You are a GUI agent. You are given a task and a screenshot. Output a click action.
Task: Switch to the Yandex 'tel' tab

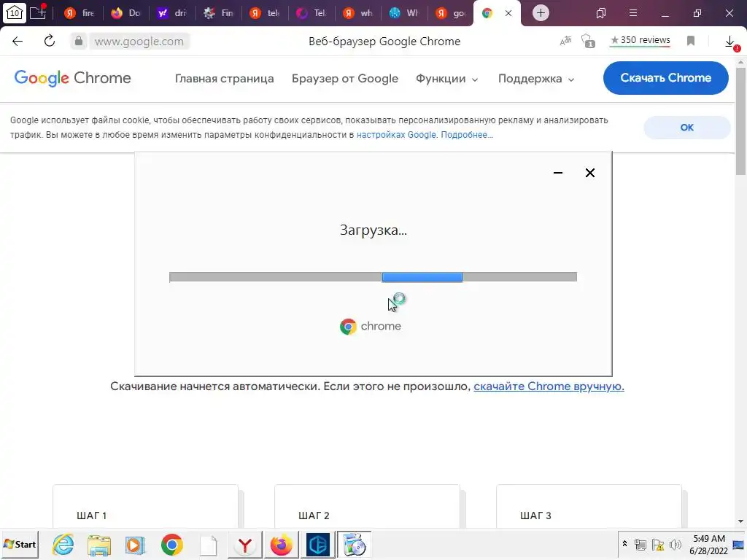[x=265, y=13]
